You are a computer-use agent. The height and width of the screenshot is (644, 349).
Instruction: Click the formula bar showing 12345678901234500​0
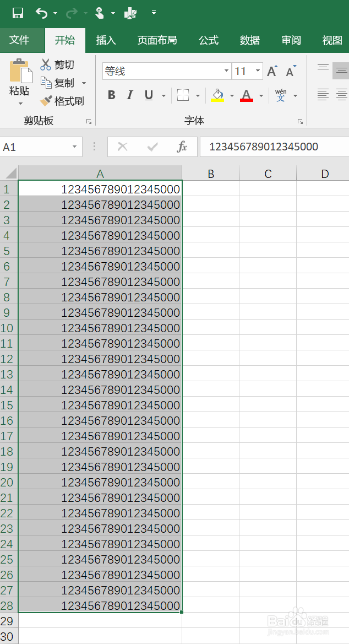tap(274, 147)
